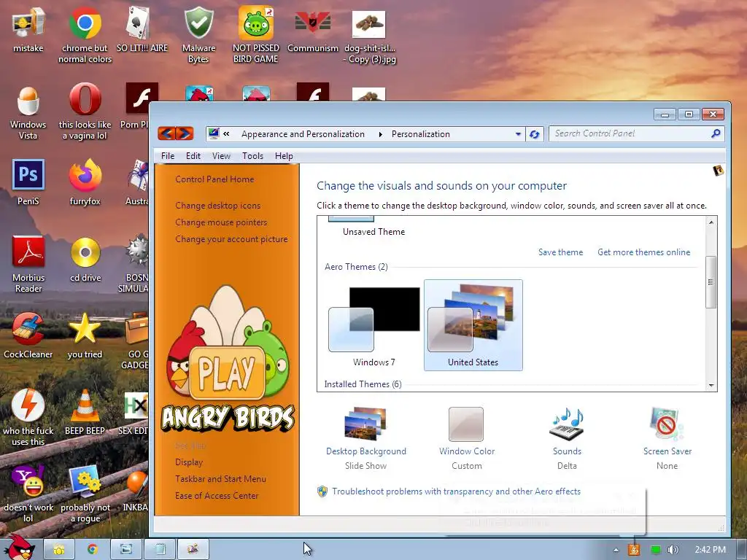The height and width of the screenshot is (560, 747).
Task: Click the theme list scroll-up arrow
Action: 711,222
